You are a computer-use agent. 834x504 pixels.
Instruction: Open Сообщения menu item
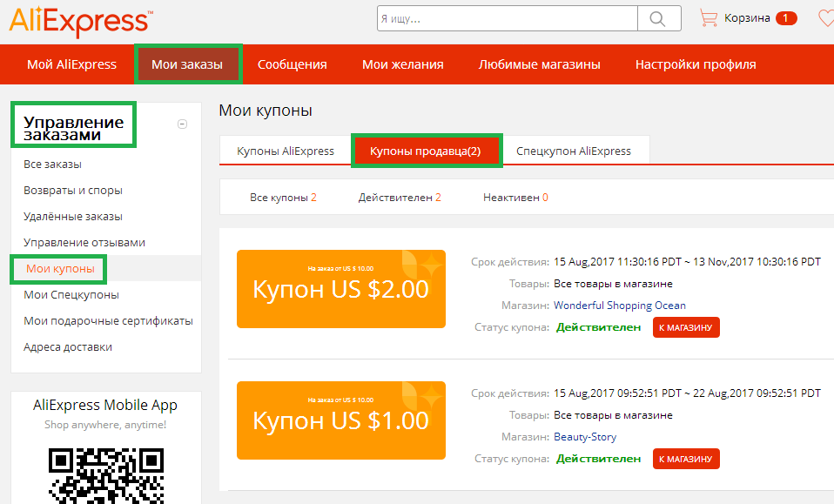[x=292, y=64]
